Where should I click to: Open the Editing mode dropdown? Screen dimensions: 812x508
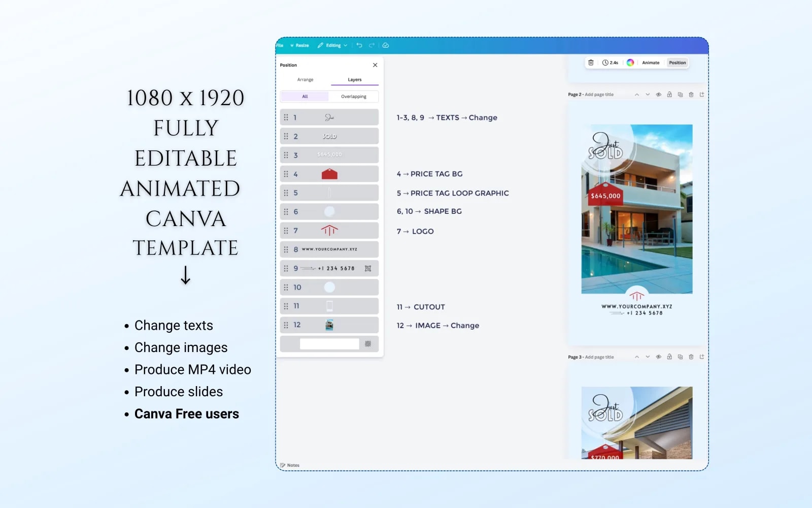[x=332, y=45]
